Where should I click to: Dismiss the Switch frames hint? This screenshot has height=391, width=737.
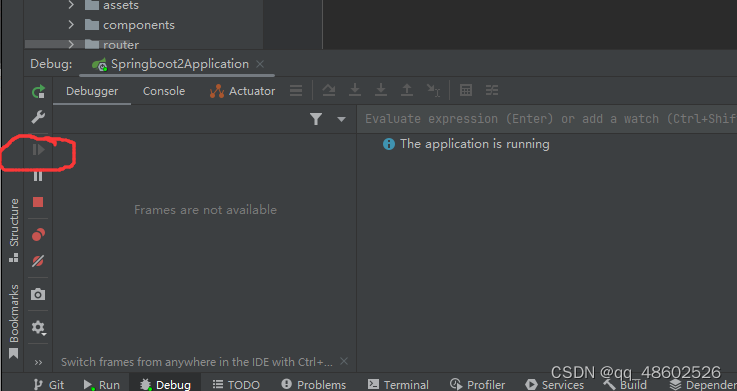(x=344, y=361)
